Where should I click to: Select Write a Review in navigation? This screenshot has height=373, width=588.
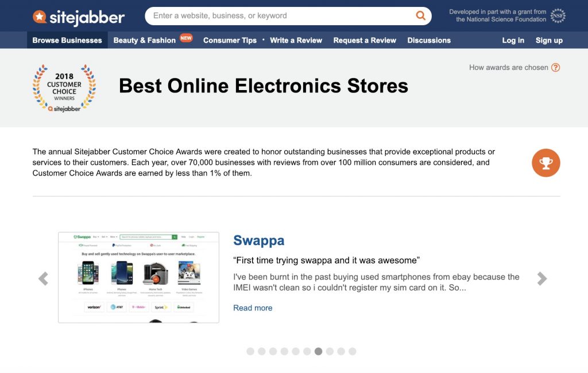[x=296, y=40]
